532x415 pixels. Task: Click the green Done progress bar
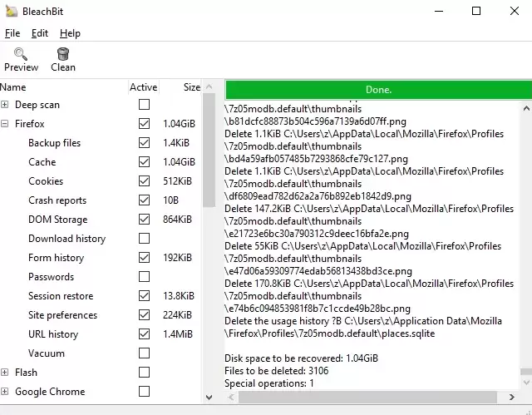click(x=379, y=90)
